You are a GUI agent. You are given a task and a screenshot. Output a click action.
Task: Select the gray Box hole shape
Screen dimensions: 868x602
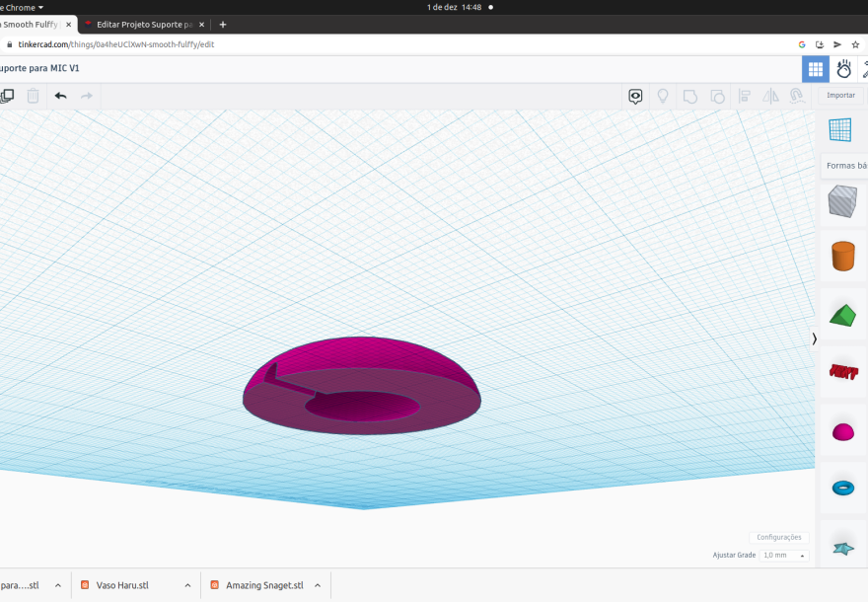[842, 201]
